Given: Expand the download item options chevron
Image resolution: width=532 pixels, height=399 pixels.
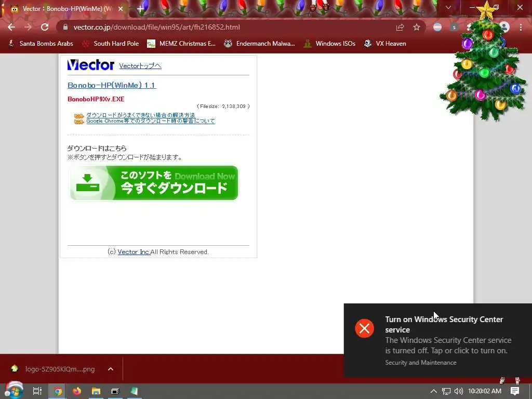Looking at the screenshot, I should [111, 369].
